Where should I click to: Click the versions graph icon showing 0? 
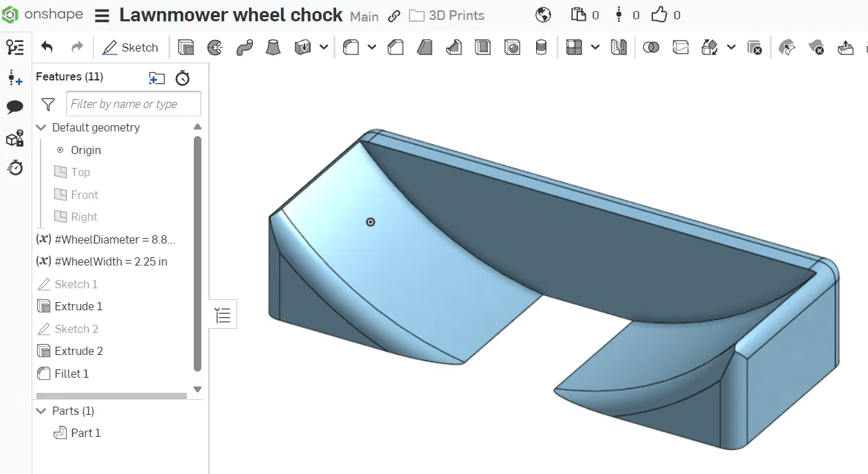[x=619, y=14]
